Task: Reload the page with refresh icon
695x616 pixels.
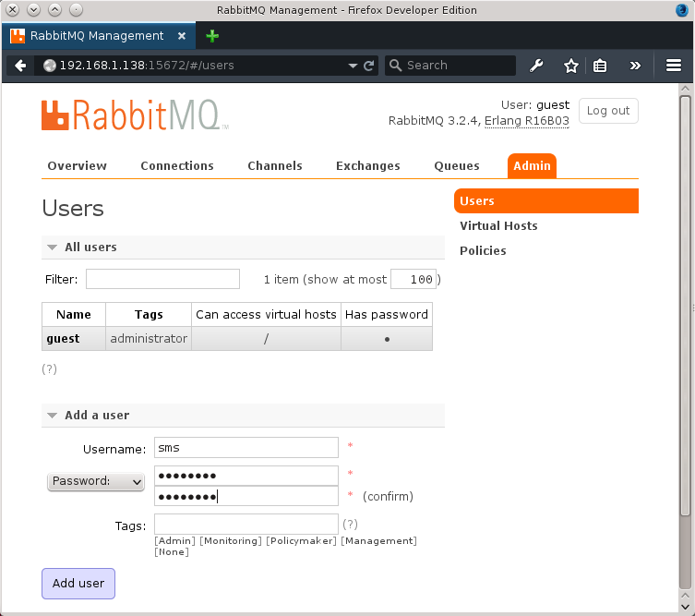Action: pos(369,66)
